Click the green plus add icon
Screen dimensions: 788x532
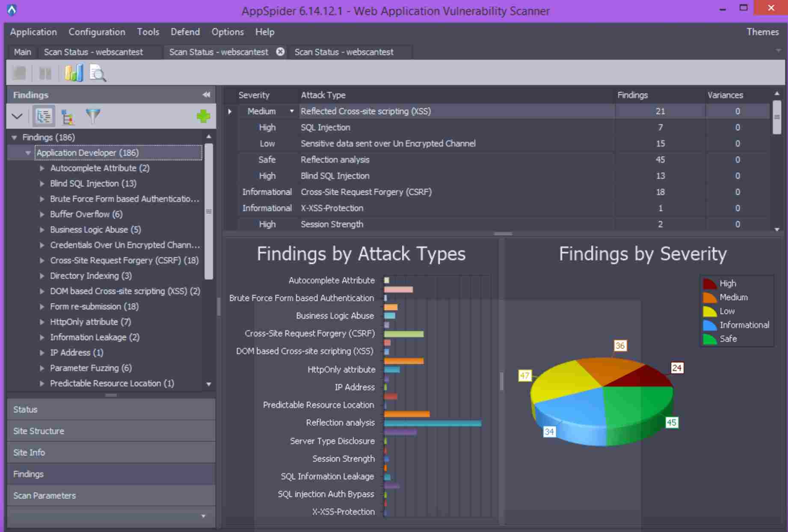click(x=204, y=116)
